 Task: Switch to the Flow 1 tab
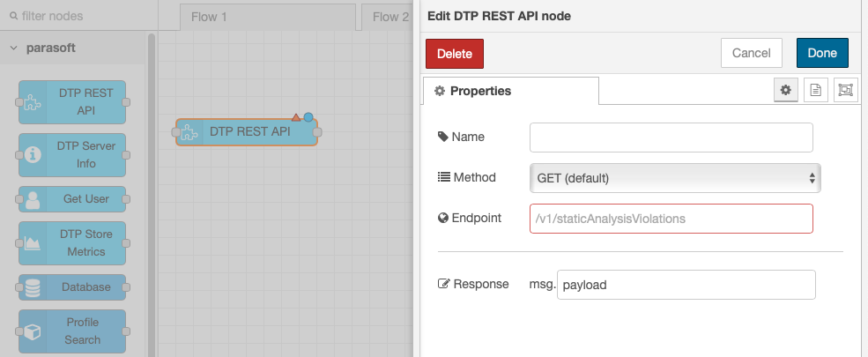268,17
